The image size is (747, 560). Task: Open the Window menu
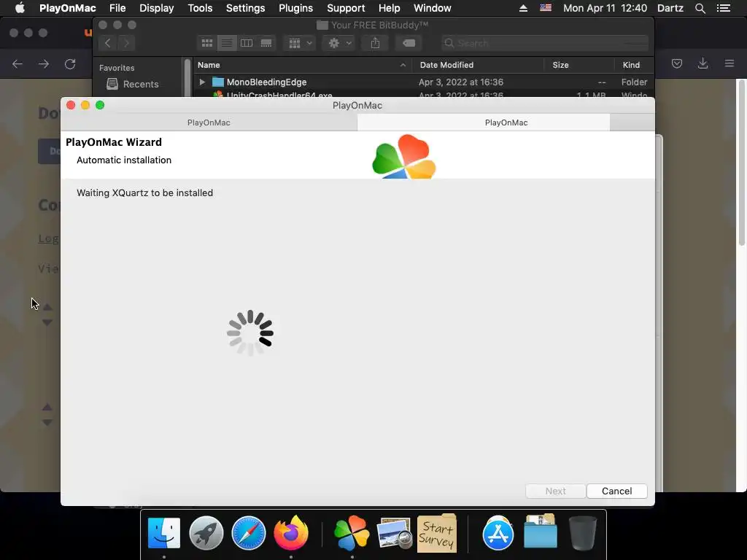(x=432, y=8)
